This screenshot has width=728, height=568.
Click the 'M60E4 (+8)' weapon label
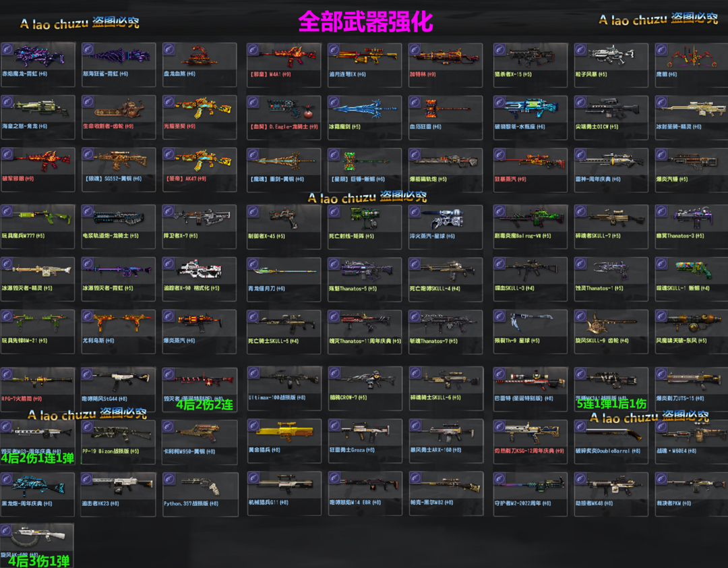675,451
